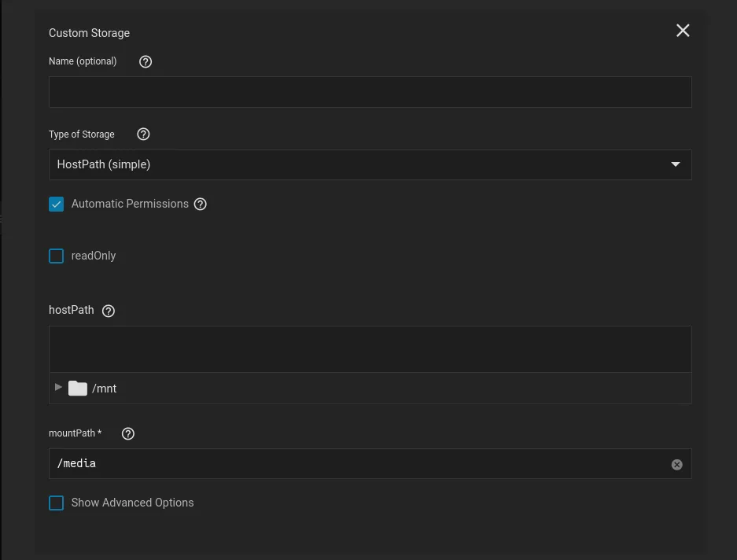Show Advanced Options
Image resolution: width=737 pixels, height=560 pixels.
[56, 503]
